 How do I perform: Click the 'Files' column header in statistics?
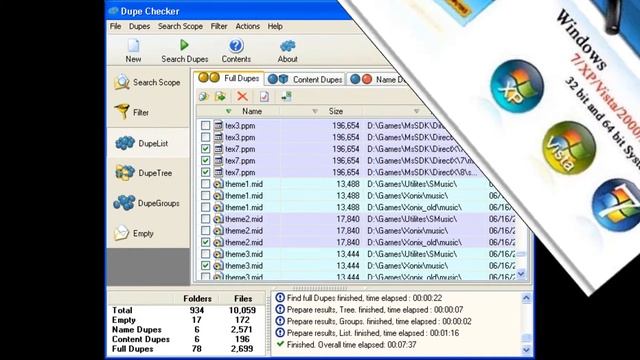coord(243,298)
